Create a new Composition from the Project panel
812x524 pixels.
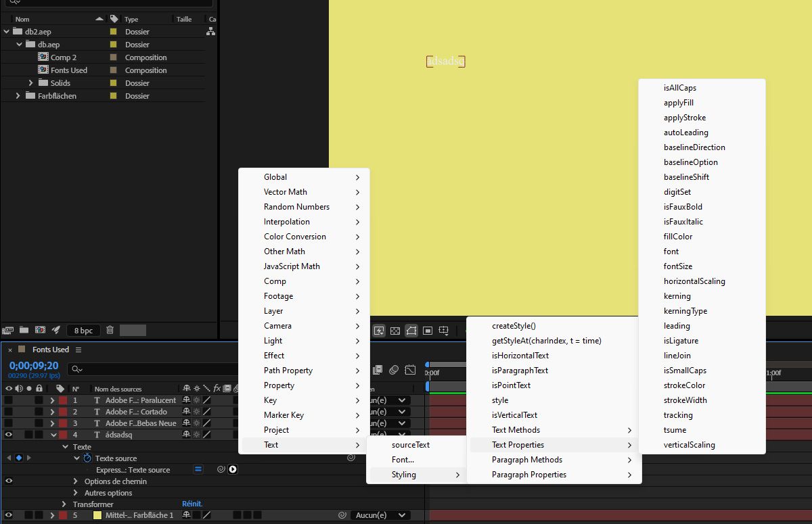point(40,330)
